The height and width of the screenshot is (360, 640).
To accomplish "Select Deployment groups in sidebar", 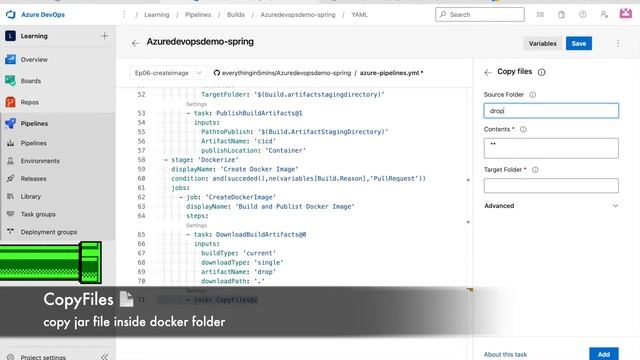I will pos(49,232).
